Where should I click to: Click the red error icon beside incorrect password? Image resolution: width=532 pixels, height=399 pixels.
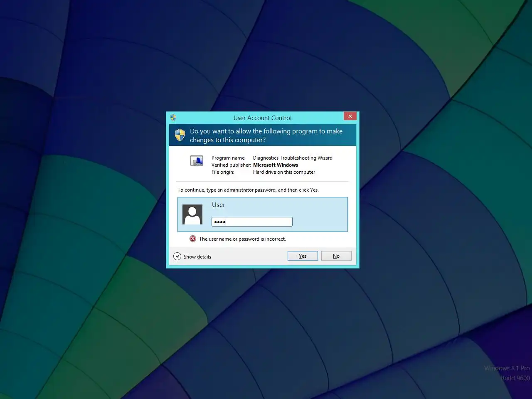[x=193, y=239]
